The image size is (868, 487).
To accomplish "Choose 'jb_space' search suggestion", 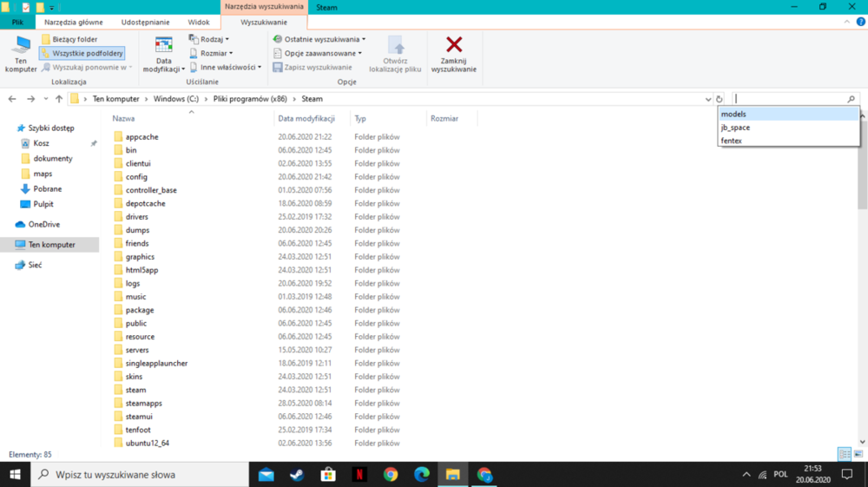I will [788, 128].
